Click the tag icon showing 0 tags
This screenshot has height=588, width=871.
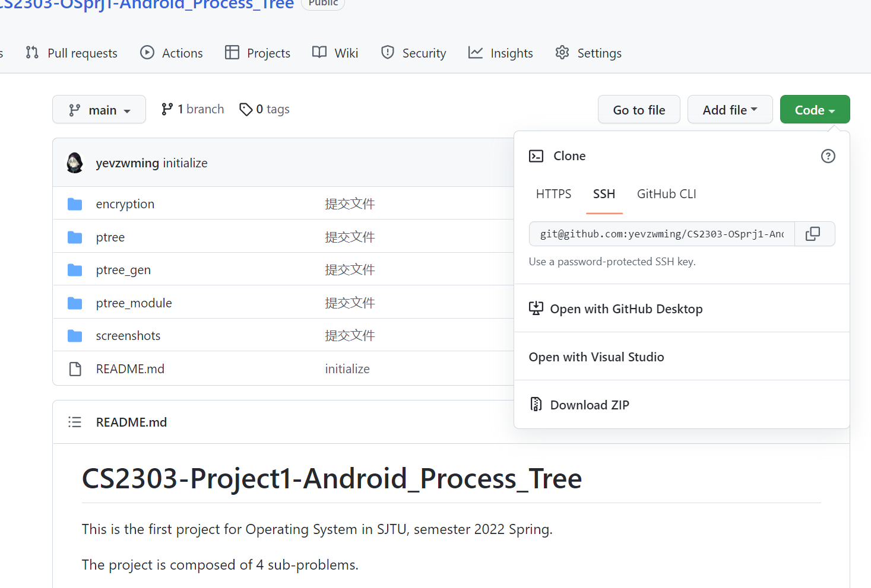[246, 109]
